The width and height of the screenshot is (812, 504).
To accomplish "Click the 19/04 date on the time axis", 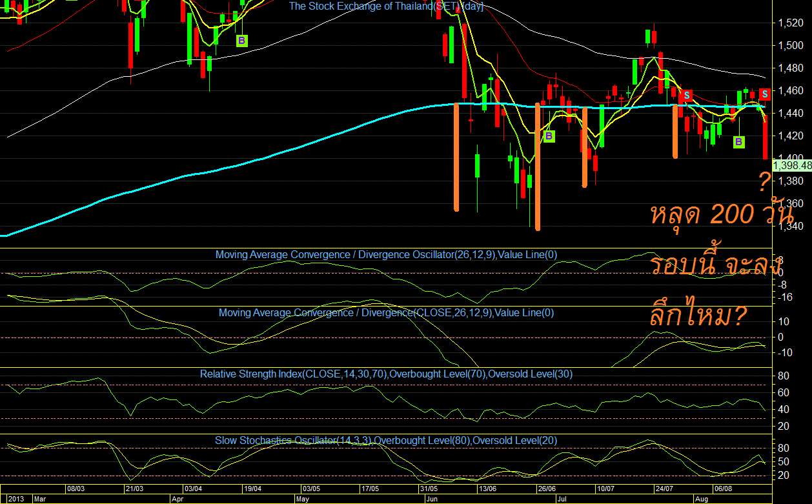I will point(252,489).
